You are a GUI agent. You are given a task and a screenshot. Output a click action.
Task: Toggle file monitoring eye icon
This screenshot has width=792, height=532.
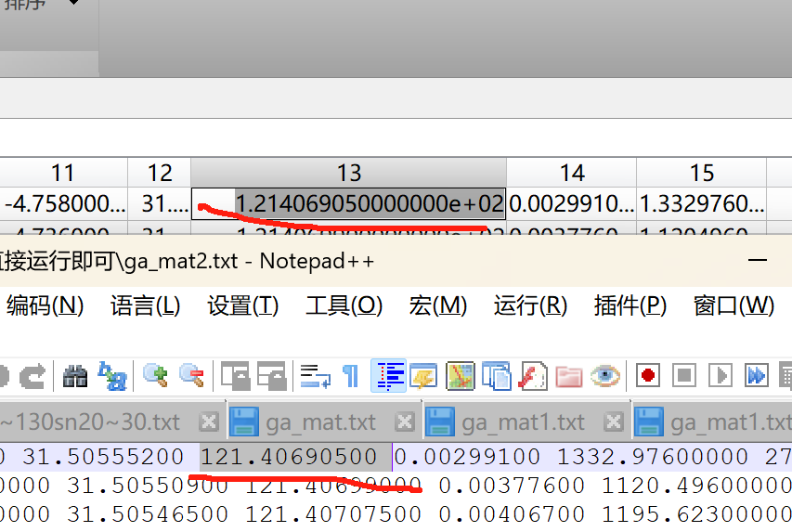[x=605, y=376]
